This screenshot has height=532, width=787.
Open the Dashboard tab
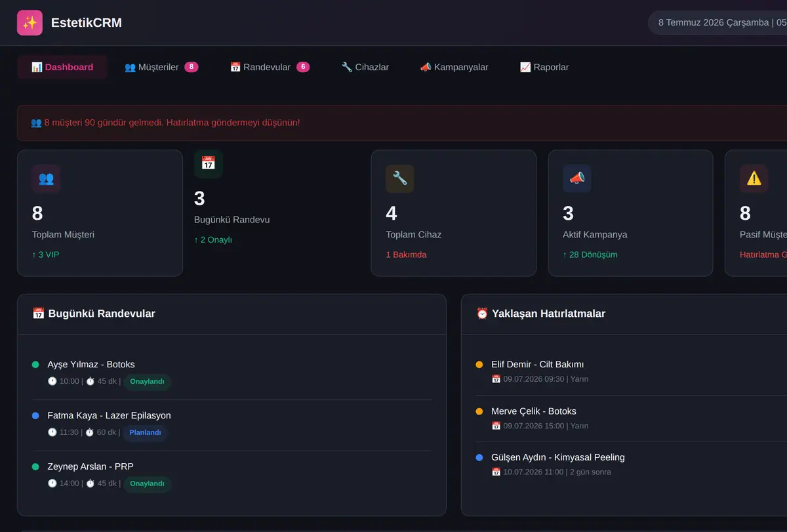pos(62,67)
